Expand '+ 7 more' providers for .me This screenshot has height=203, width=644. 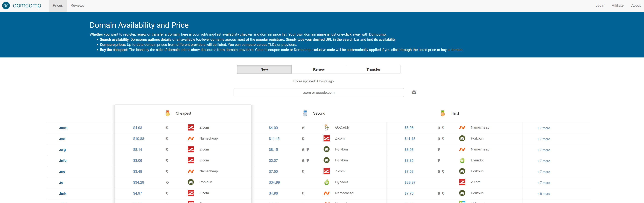[543, 172]
